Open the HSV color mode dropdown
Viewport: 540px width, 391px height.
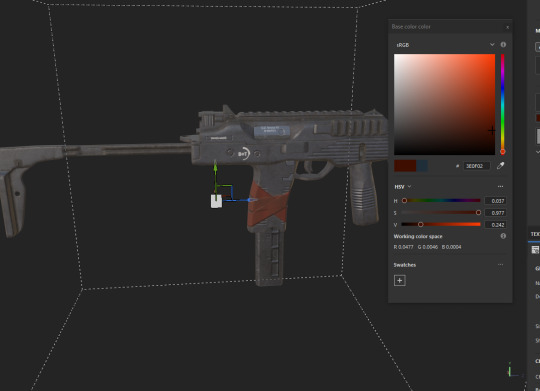click(403, 187)
